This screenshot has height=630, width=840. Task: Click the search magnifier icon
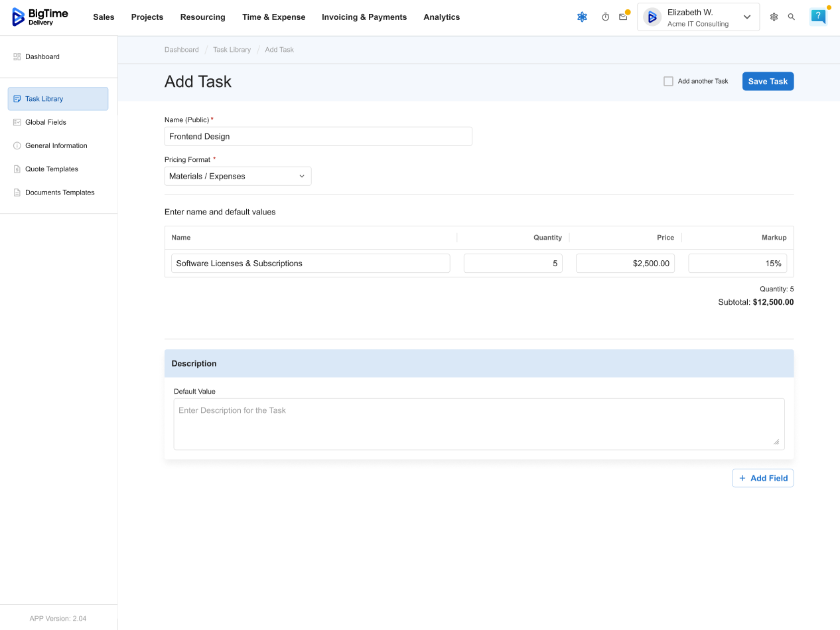(x=792, y=17)
